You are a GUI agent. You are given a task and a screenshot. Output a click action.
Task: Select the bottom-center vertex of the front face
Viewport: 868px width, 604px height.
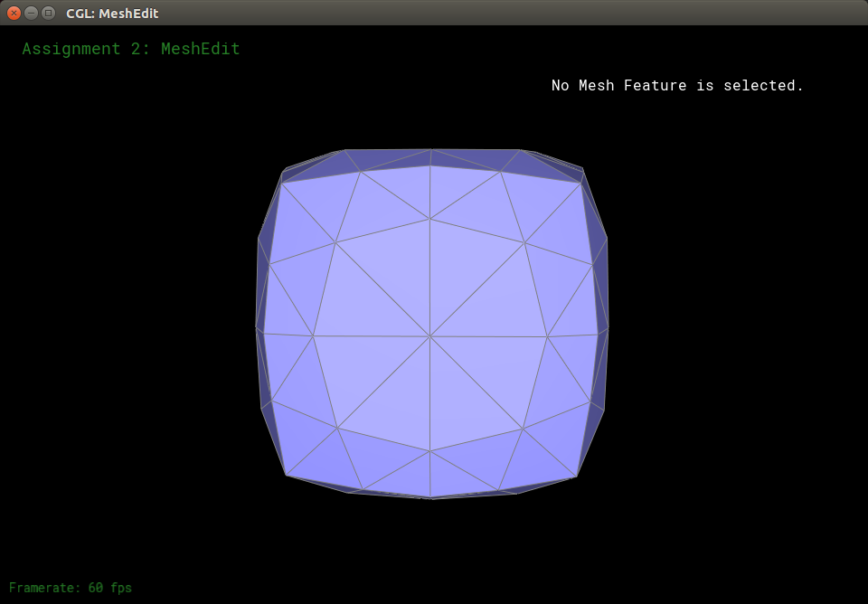click(x=430, y=451)
